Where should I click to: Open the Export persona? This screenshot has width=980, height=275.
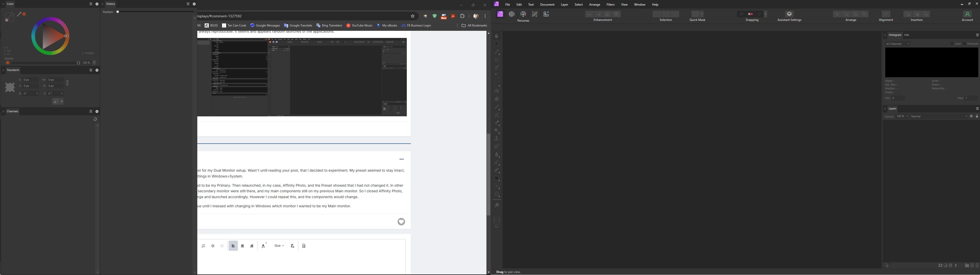[x=546, y=14]
